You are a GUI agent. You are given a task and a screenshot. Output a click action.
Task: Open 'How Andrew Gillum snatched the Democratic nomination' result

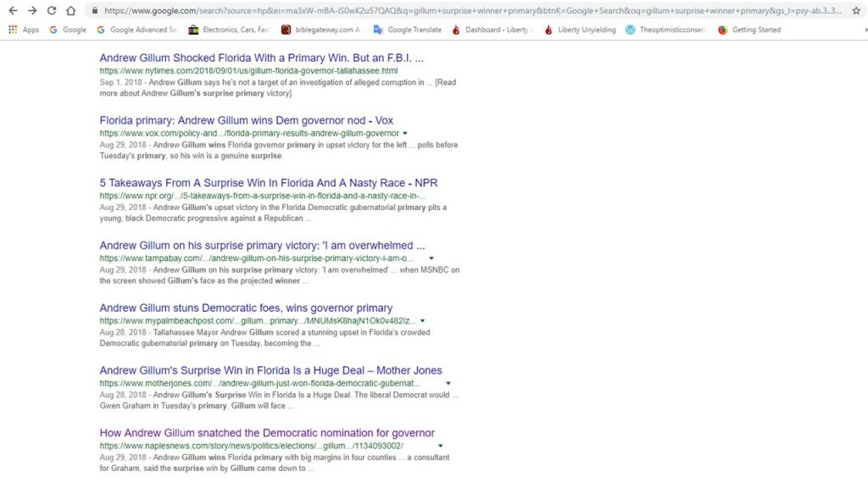[x=267, y=433]
